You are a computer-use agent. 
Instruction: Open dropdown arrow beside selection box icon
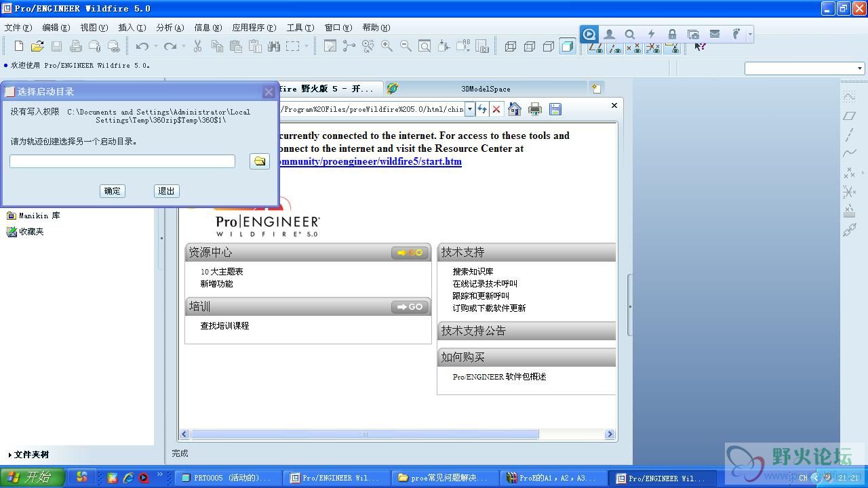306,46
